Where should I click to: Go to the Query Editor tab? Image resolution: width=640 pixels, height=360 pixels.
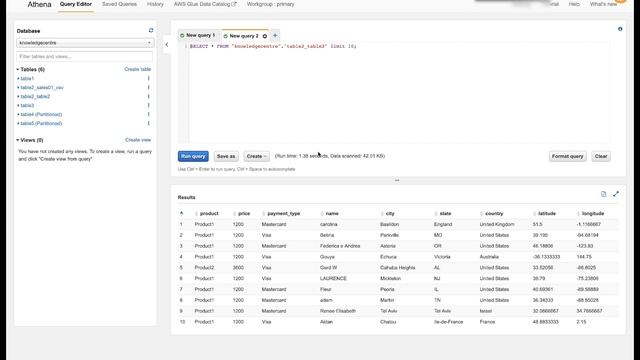coord(76,4)
